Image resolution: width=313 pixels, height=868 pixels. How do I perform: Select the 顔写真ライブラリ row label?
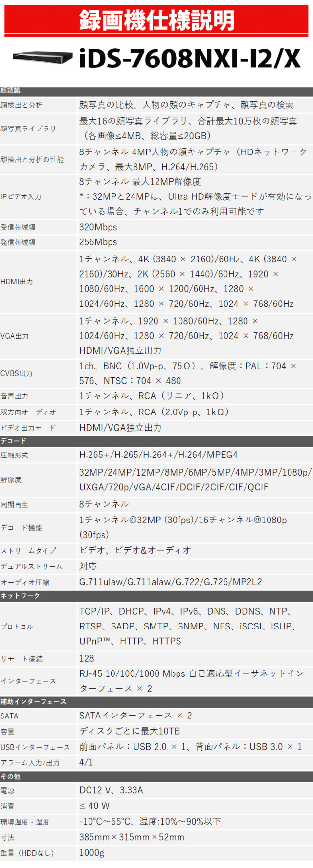pyautogui.click(x=28, y=129)
